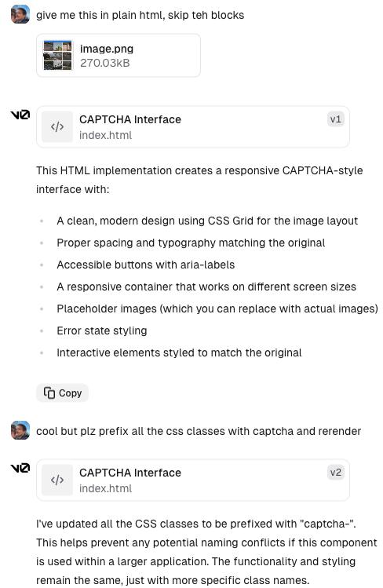The width and height of the screenshot is (383, 588).
Task: Click the code icon in the v2 card
Action: coord(57,480)
